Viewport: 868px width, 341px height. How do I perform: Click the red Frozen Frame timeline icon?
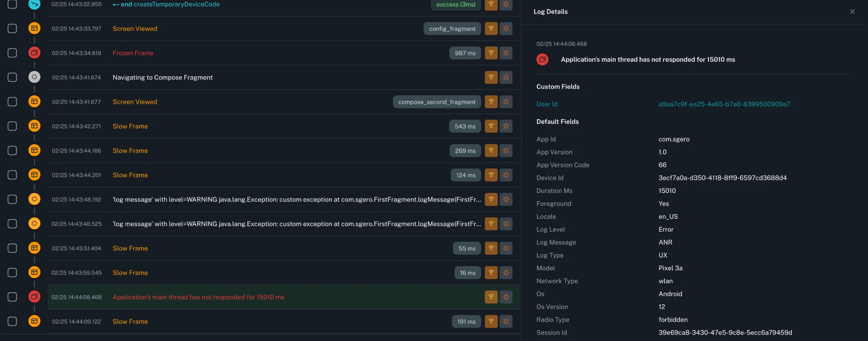click(x=34, y=53)
